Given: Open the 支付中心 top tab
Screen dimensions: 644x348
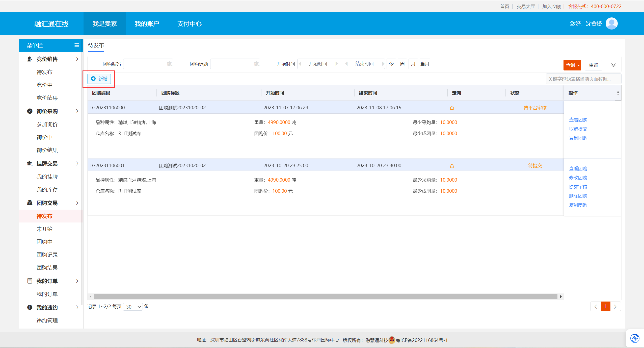Looking at the screenshot, I should (x=189, y=23).
